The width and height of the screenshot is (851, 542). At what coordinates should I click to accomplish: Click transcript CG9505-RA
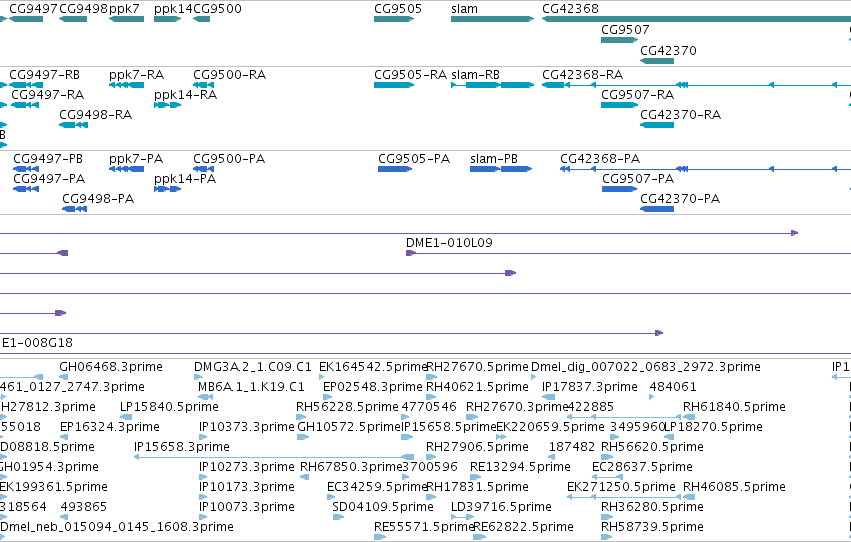(x=394, y=85)
